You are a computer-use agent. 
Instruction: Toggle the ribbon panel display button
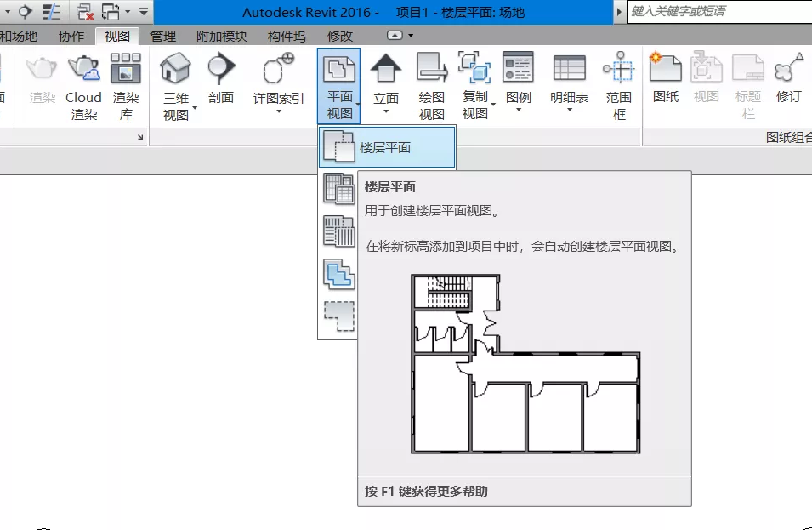395,35
